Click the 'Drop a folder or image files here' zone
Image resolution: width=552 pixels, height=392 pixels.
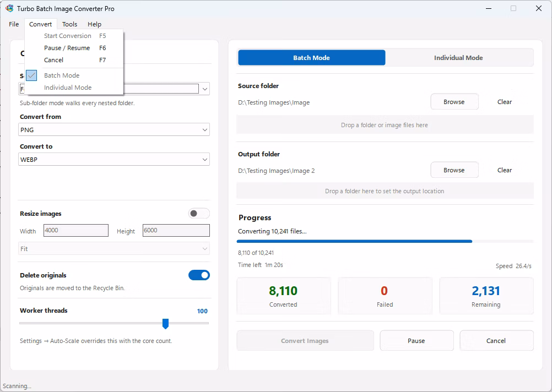coord(385,125)
